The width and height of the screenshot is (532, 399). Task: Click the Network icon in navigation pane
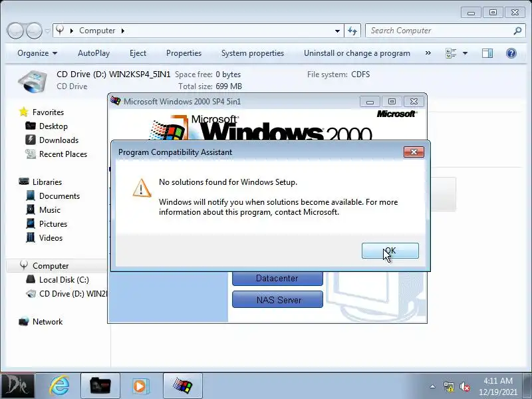coord(23,321)
